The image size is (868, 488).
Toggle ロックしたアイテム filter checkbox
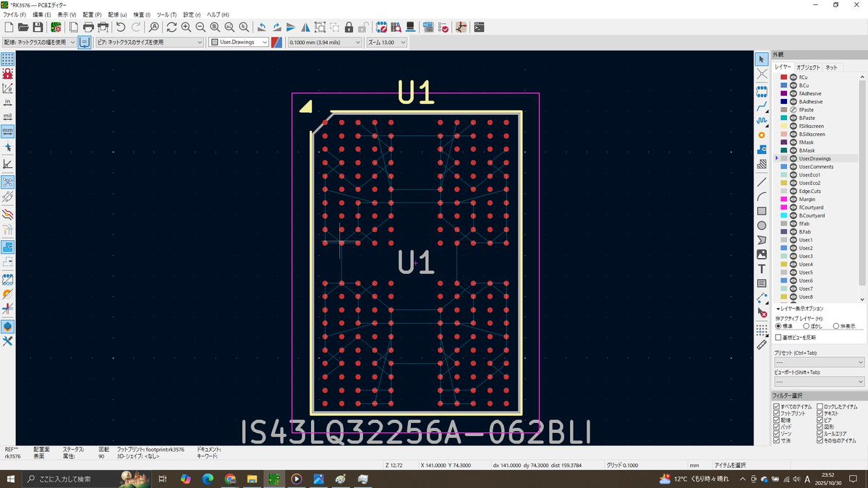820,406
